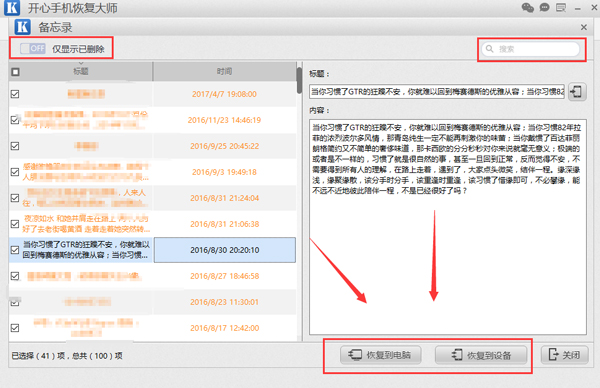Image resolution: width=600 pixels, height=388 pixels.
Task: Sort by the 标题 column header
Action: (x=81, y=71)
